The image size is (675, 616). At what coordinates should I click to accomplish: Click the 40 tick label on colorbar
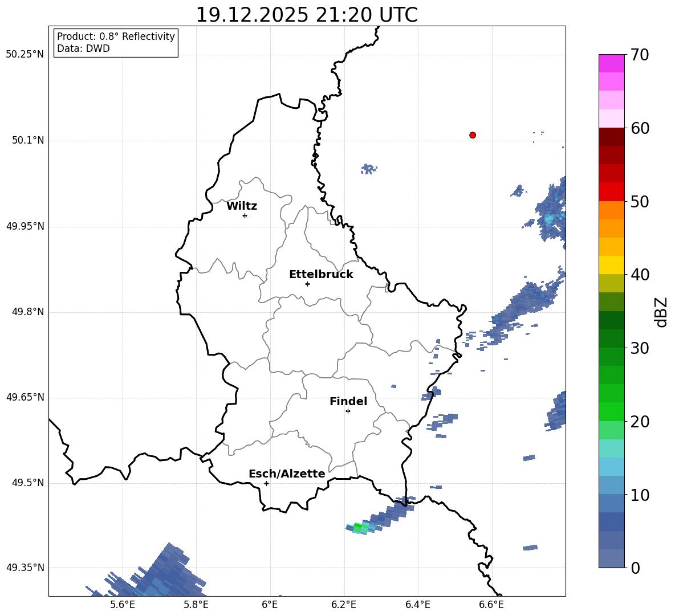(640, 275)
